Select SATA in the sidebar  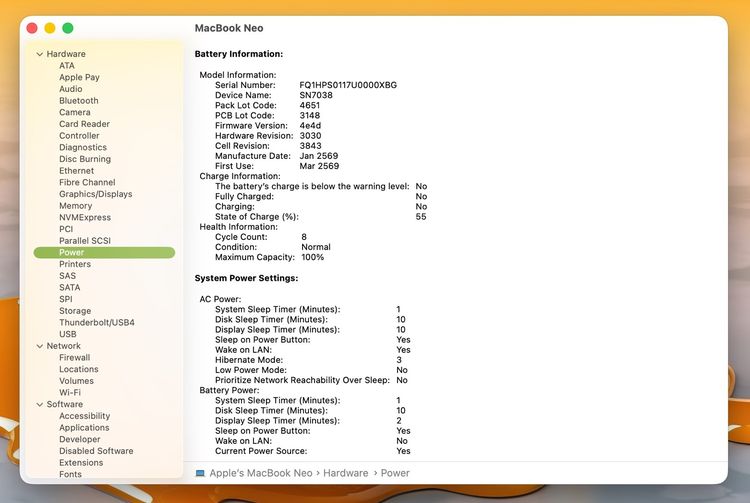click(x=69, y=287)
